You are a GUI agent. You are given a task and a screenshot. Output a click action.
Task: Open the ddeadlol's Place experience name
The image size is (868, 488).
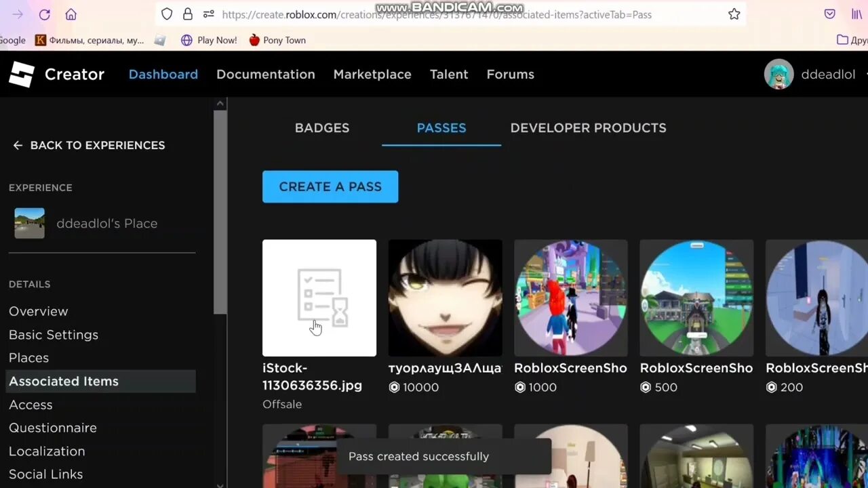point(107,224)
